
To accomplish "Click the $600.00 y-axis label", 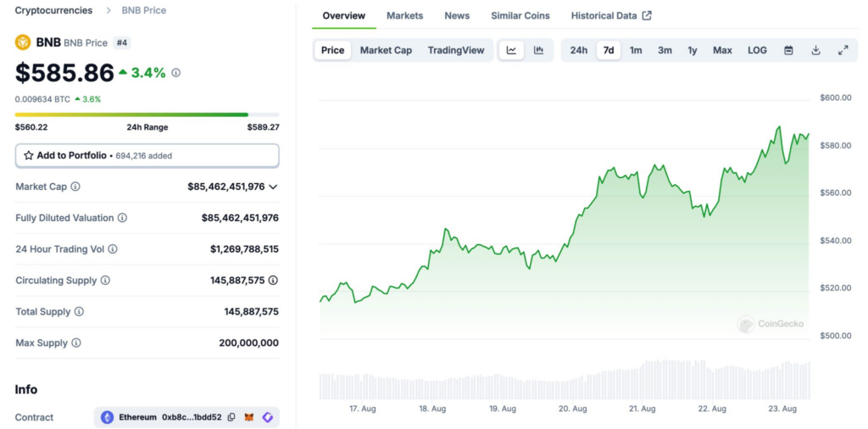I will [x=835, y=98].
